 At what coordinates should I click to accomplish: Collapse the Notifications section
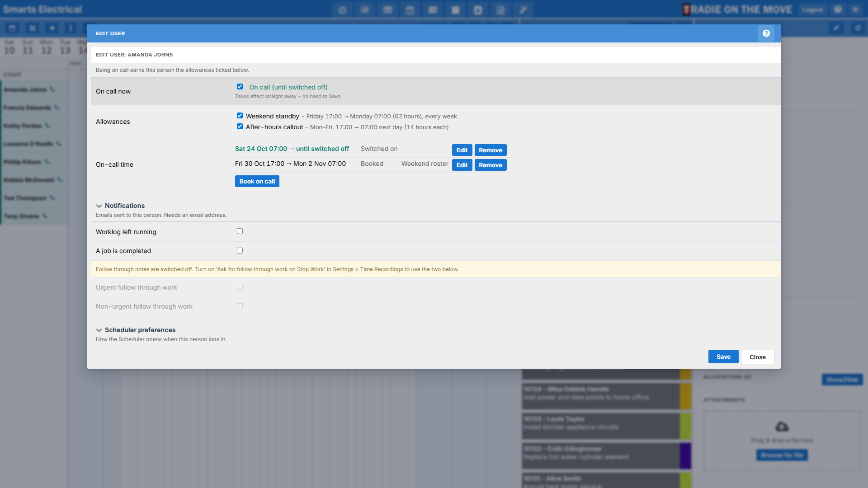99,206
